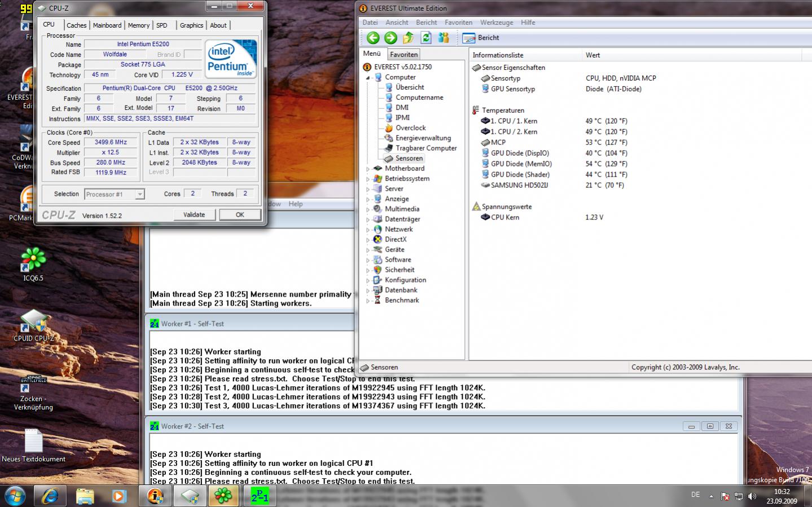Viewport: 812px width, 507px height.
Task: Click the Validate button in CPU-Z
Action: pyautogui.click(x=194, y=215)
